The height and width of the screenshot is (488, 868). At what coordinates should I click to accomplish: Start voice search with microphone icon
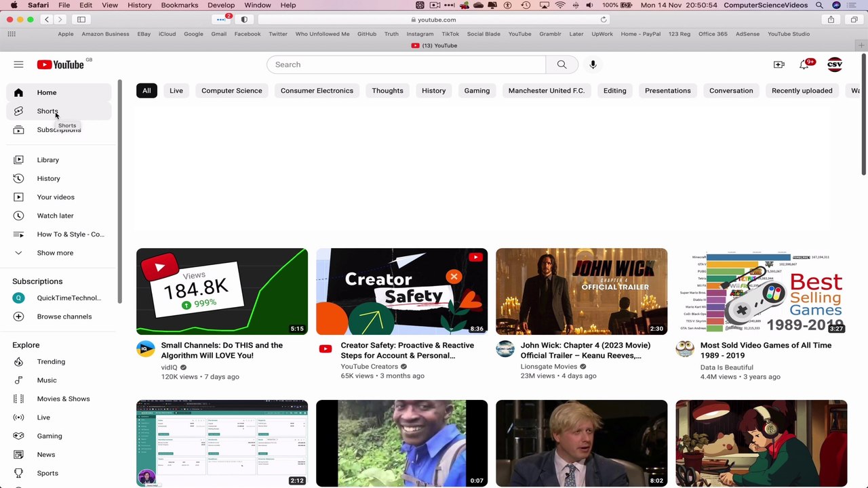[x=593, y=64]
